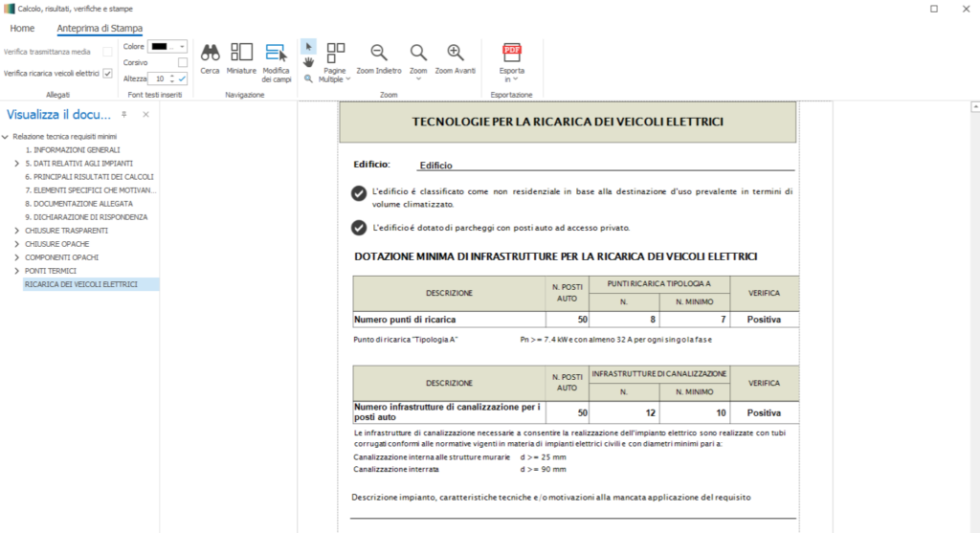Expand 5. DATI RELATIVI AGLI IMPIANTI

[x=17, y=163]
